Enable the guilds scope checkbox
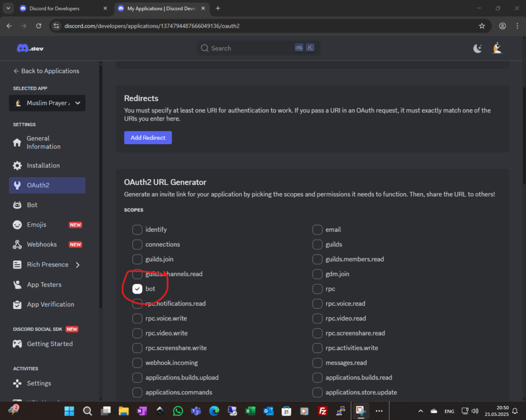Screen dimensions: 526x420 pos(317,244)
